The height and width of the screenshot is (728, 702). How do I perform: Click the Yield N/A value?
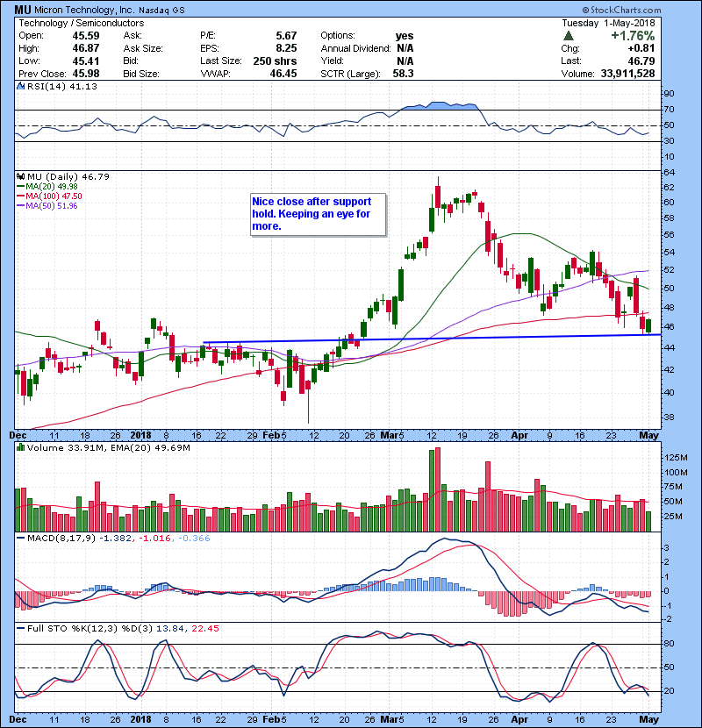[x=405, y=61]
